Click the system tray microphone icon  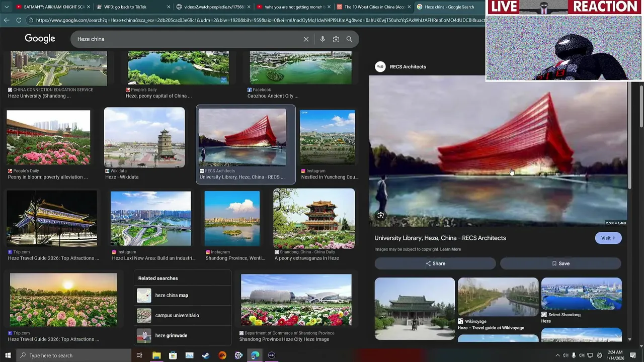point(574,355)
